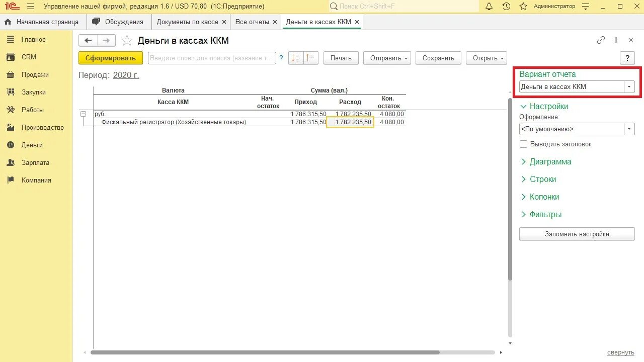This screenshot has height=362, width=644.
Task: Toggle Выводить заголовок checkbox
Action: point(523,144)
